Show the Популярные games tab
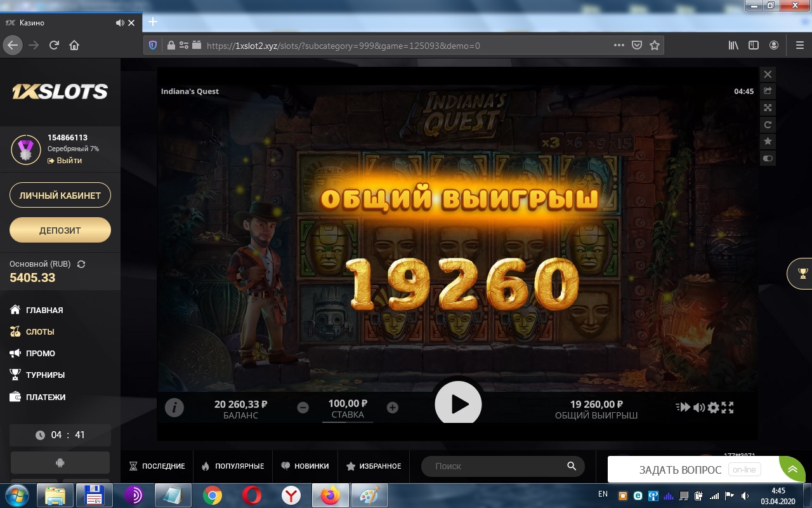The width and height of the screenshot is (812, 508). (233, 466)
